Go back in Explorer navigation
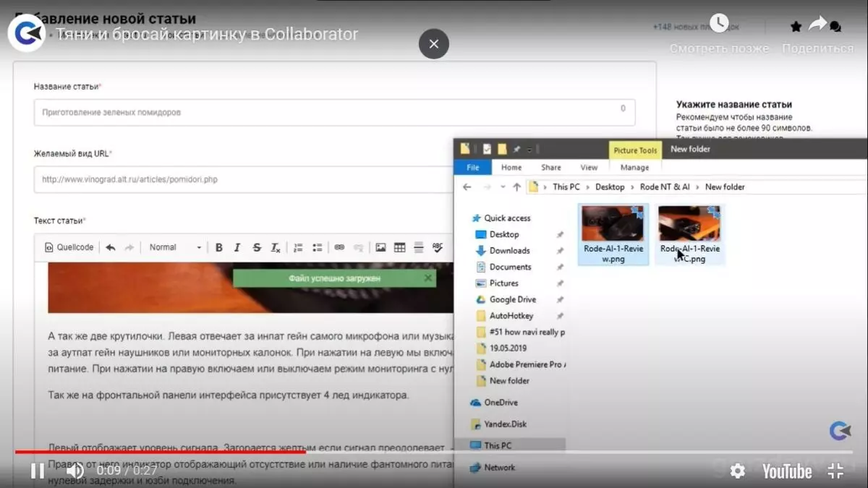Image resolution: width=868 pixels, height=488 pixels. coord(467,187)
